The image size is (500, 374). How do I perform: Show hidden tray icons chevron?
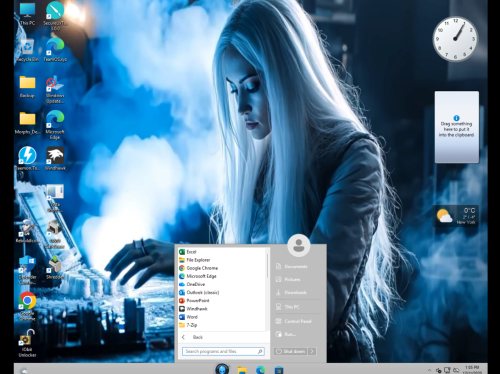pyautogui.click(x=429, y=370)
